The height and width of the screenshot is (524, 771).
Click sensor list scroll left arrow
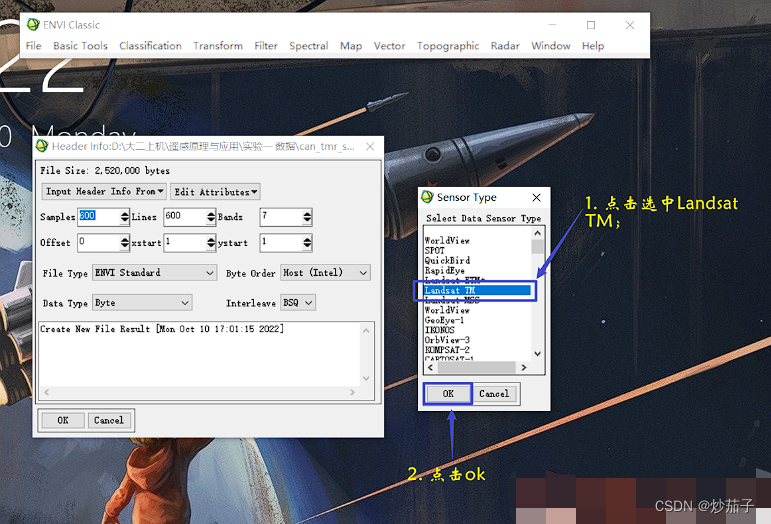tap(431, 367)
